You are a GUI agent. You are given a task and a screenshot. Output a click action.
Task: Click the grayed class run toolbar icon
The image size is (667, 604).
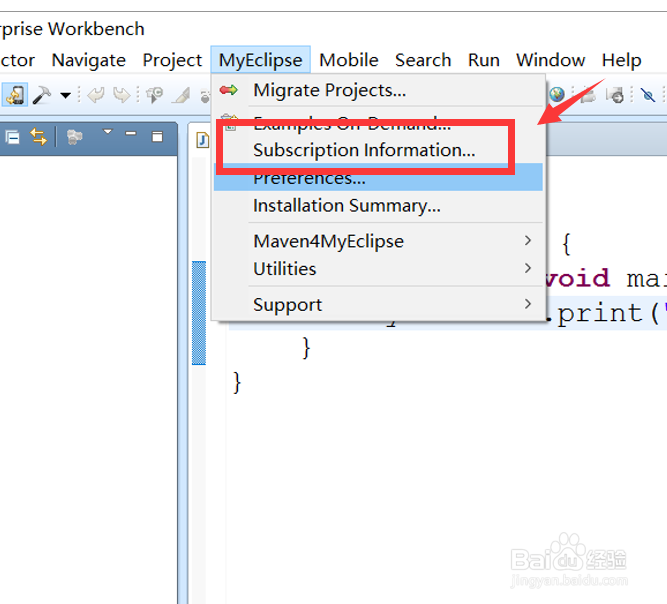coord(154,95)
